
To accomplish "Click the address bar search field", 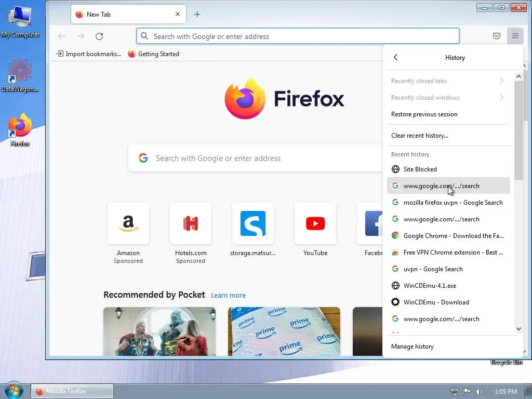I will [x=298, y=36].
